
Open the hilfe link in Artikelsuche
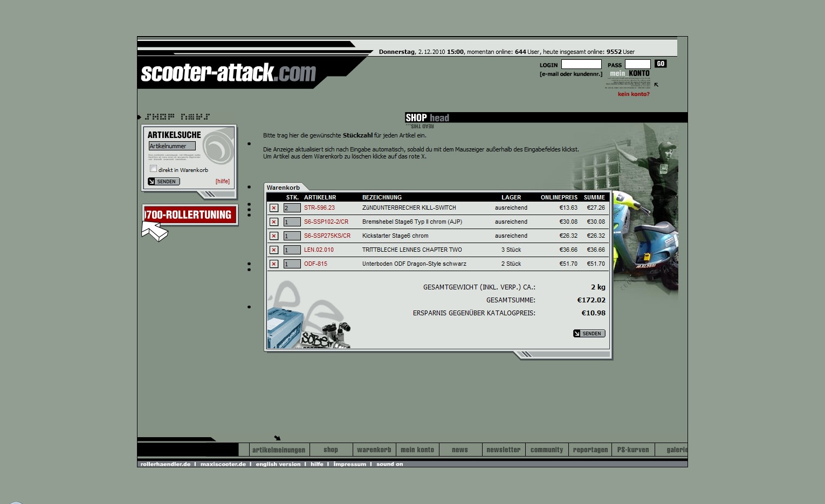click(223, 182)
